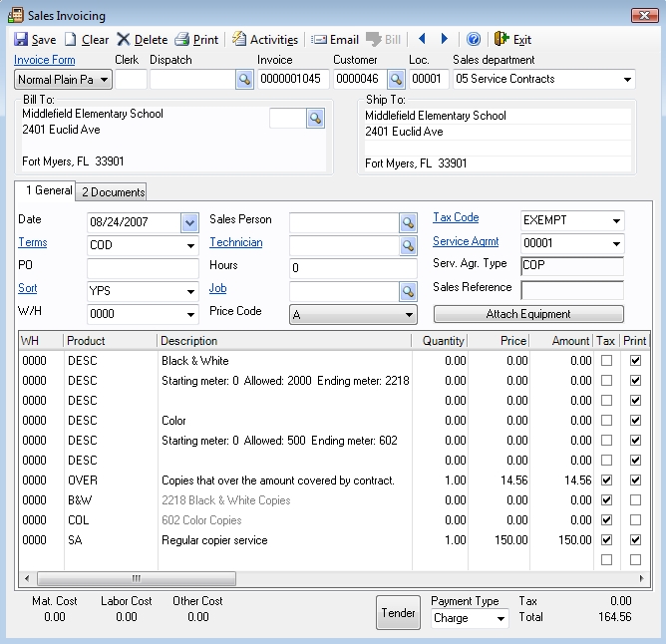This screenshot has width=666, height=644.
Task: Expand the Tax Code EXEMPT dropdown
Action: [x=616, y=220]
